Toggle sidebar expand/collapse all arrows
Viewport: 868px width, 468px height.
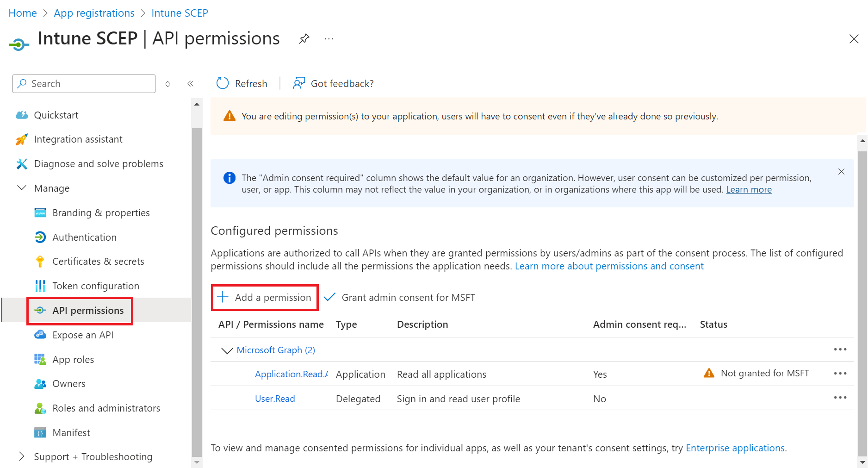pos(168,84)
